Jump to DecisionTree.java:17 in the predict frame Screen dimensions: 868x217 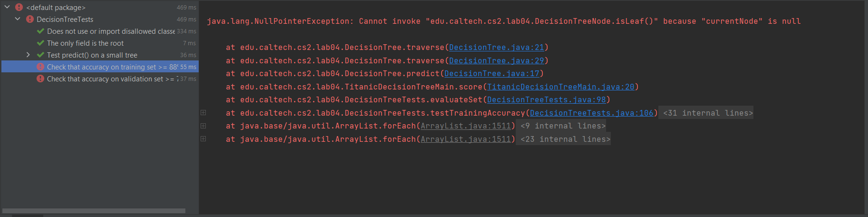(492, 74)
